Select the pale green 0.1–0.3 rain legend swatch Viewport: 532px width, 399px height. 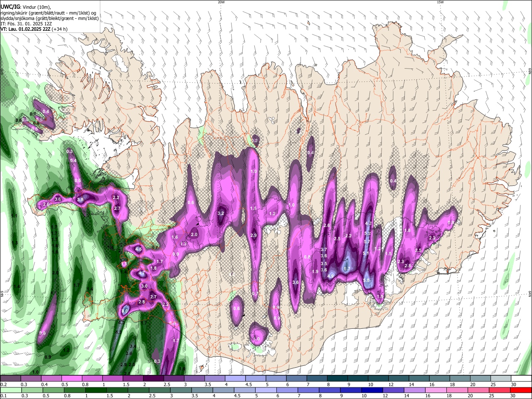point(11,390)
